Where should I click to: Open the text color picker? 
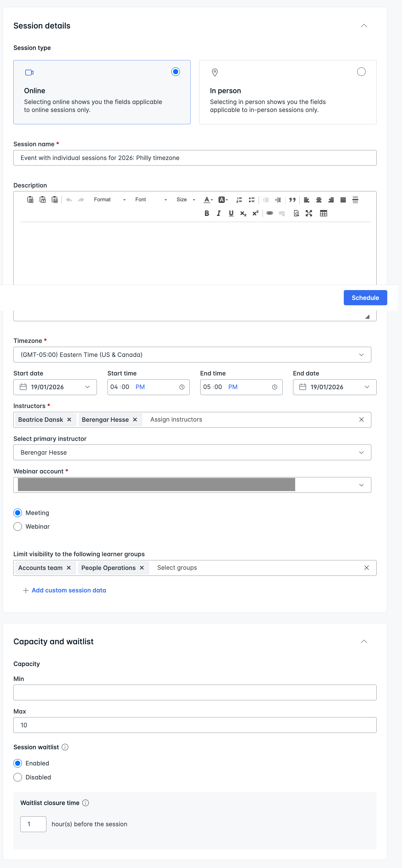(x=208, y=200)
